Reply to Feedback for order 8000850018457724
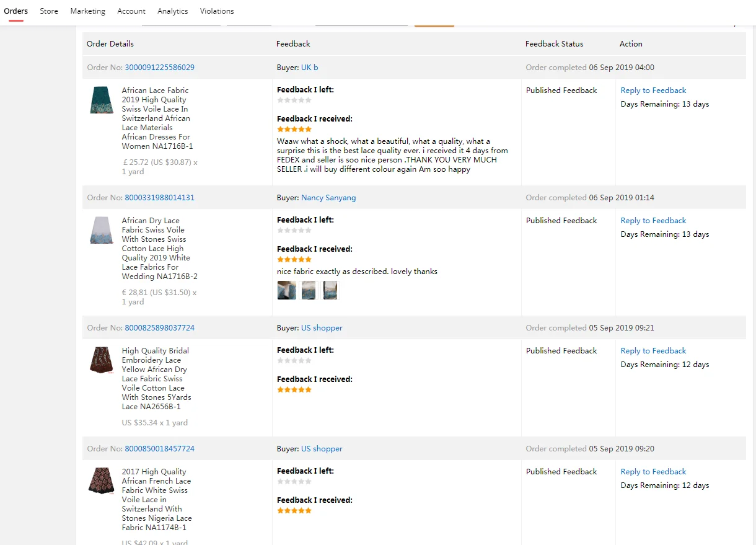This screenshot has height=545, width=756. 654,472
